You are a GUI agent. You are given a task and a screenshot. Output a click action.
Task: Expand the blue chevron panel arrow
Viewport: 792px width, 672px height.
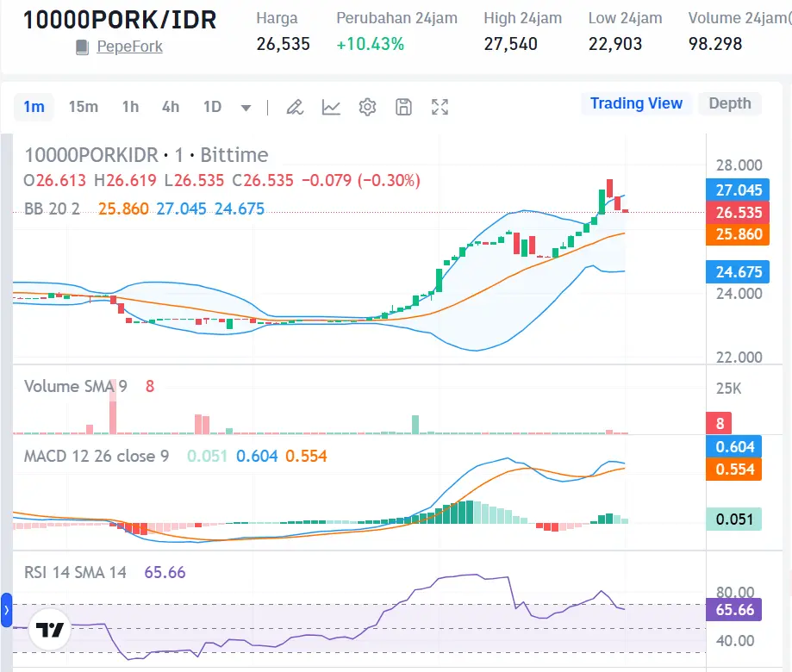coord(6,608)
